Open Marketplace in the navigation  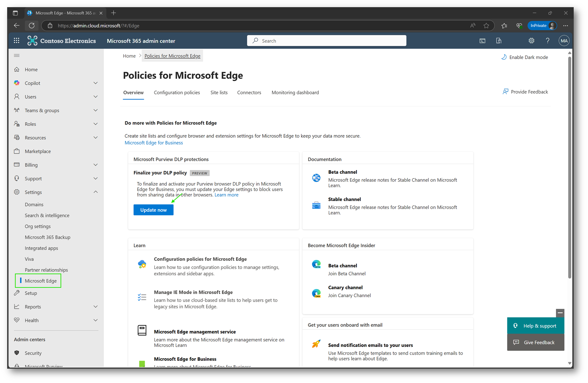(38, 151)
